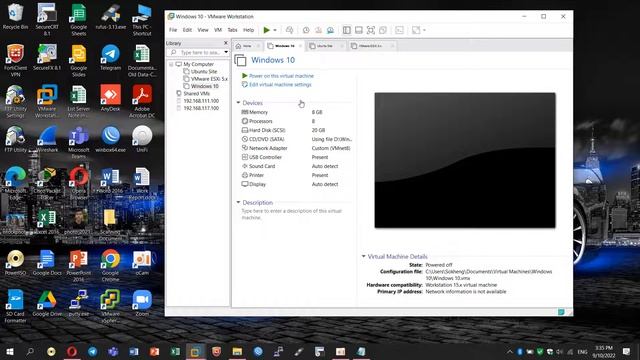This screenshot has height=360, width=640.
Task: Click the console view toolbar icon
Action: pyautogui.click(x=400, y=30)
